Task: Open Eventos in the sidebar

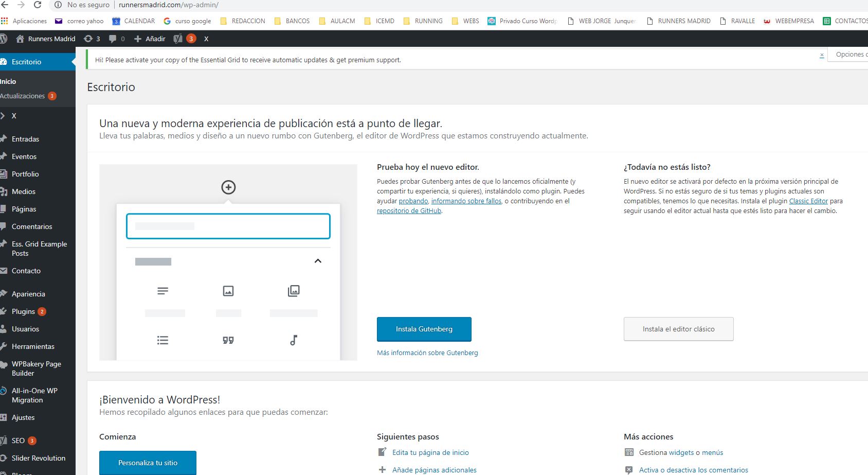Action: tap(38, 156)
